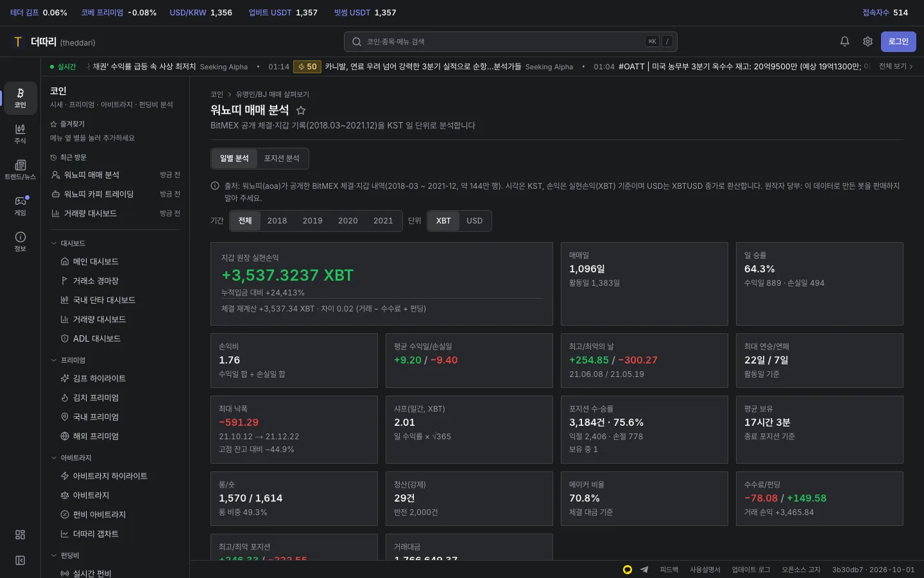Open 김프 하이라이트 in the sidebar
Image resolution: width=924 pixels, height=578 pixels.
point(116,378)
